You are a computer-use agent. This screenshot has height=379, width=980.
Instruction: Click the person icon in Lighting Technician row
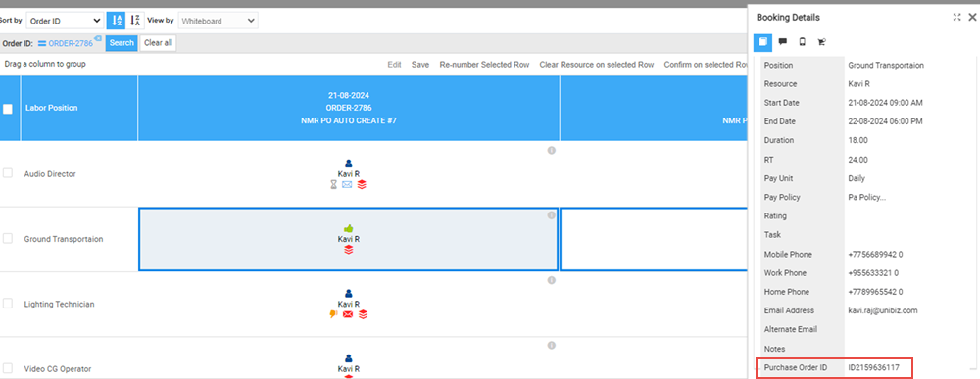[349, 294]
